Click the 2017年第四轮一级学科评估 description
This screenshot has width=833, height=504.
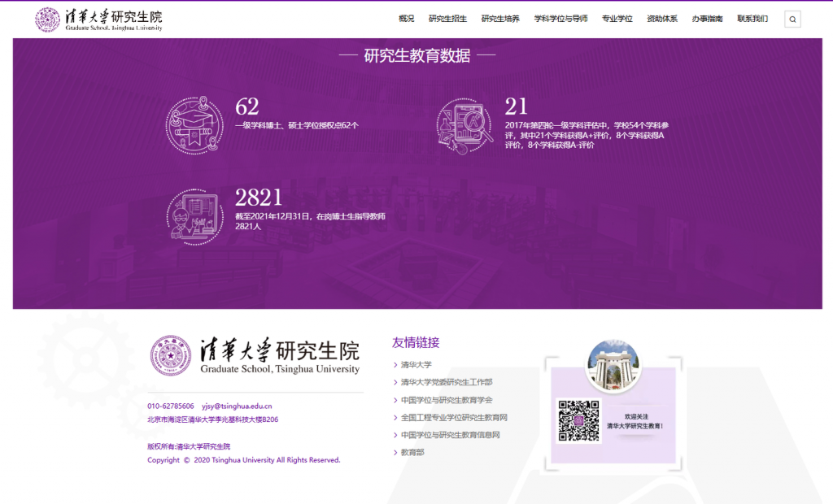pos(587,135)
